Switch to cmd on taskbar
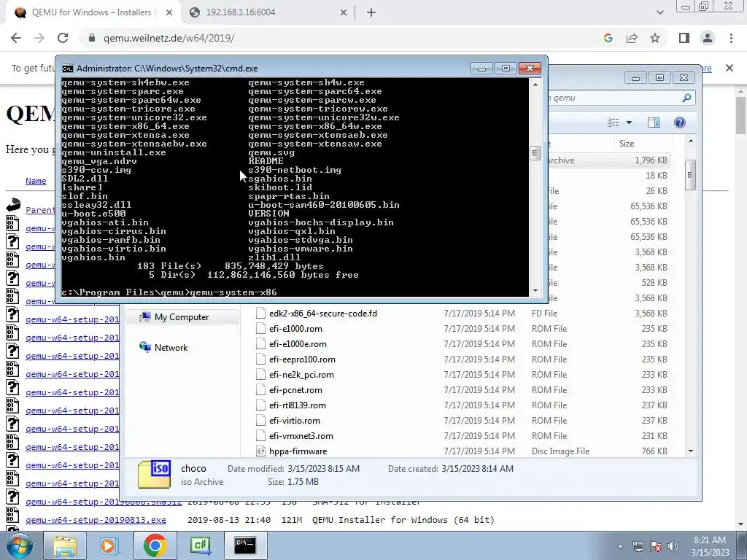Viewport: 747px width, 560px height. pos(245,545)
